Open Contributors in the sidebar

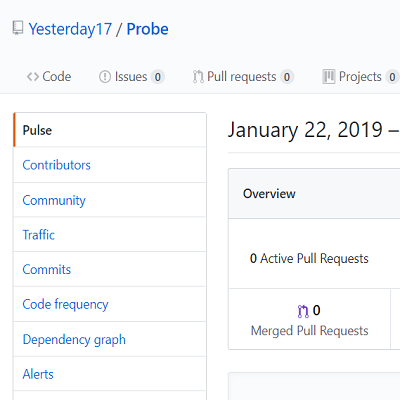(110, 165)
